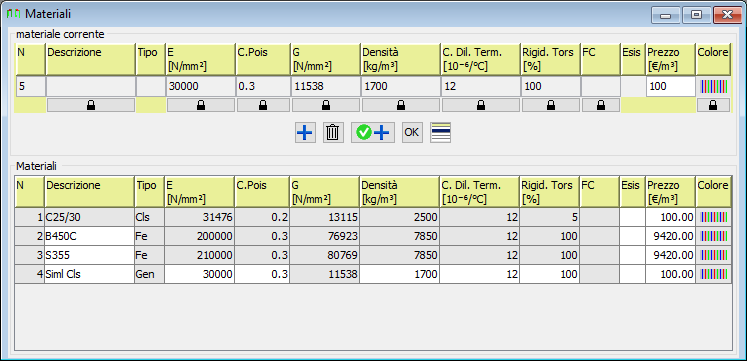This screenshot has width=747, height=361.
Task: Open the color swatch of current material
Action: tap(714, 86)
